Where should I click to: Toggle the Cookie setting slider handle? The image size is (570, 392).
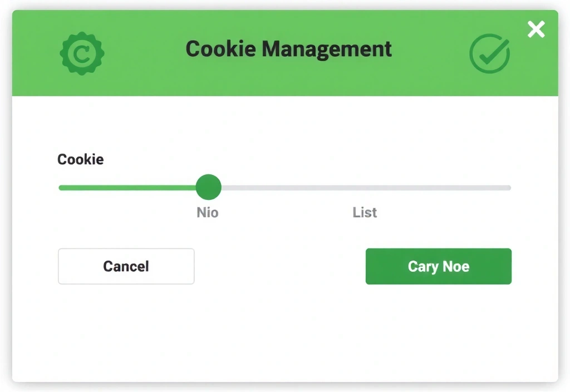tap(208, 187)
